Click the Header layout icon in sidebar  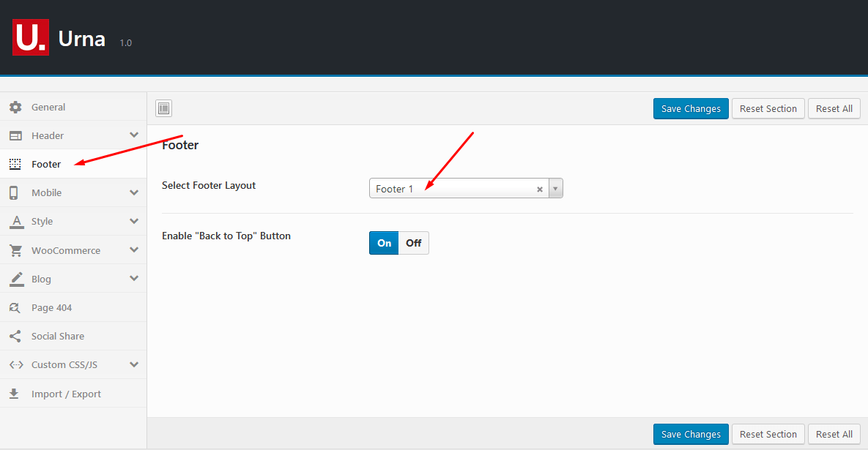[x=15, y=135]
